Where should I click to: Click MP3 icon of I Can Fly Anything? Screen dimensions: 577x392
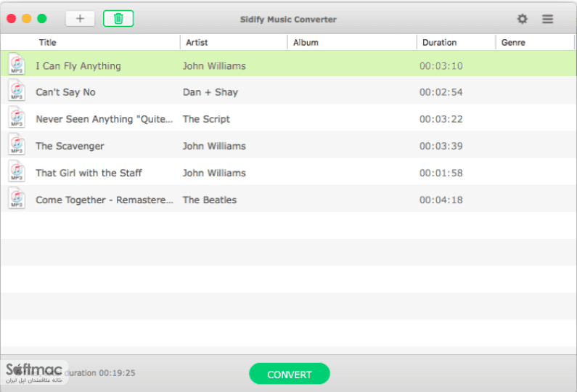click(x=17, y=64)
